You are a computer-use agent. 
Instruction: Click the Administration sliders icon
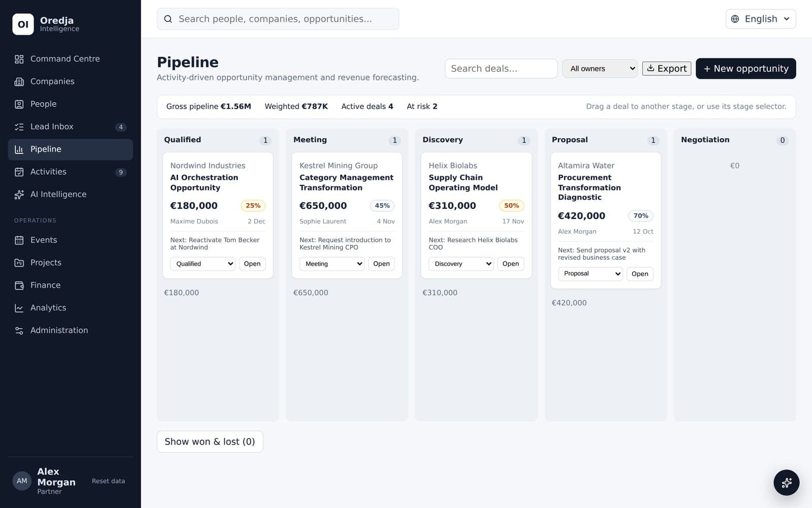click(19, 331)
